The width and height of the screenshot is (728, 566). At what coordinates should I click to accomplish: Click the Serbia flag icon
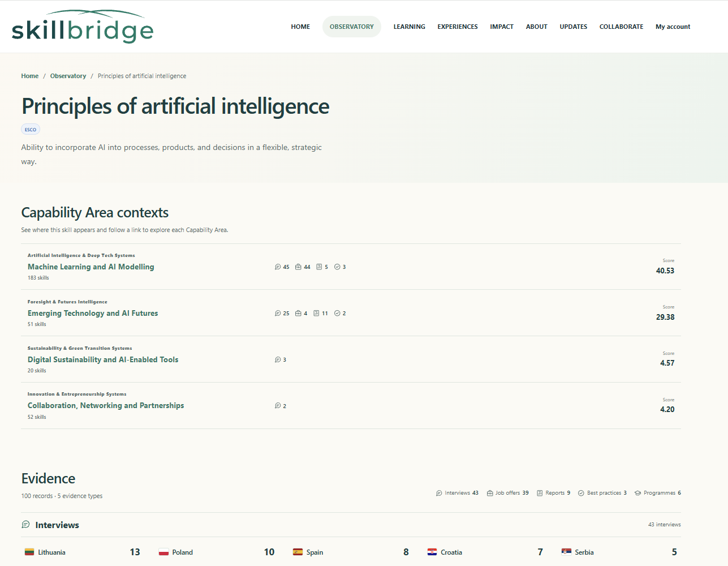[x=566, y=552]
